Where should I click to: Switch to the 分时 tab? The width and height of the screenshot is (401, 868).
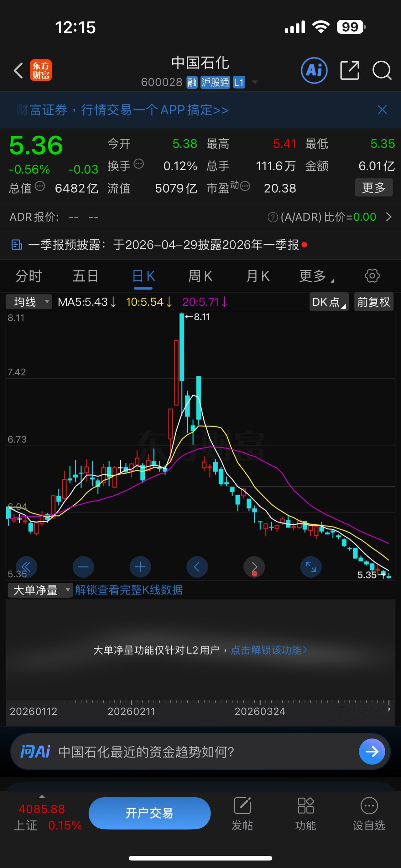tap(28, 276)
